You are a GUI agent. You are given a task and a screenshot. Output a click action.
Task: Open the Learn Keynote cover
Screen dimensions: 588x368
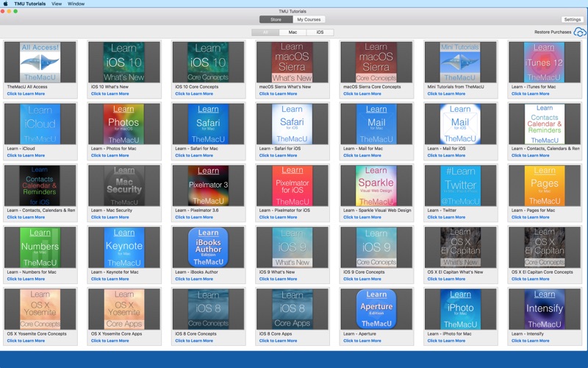124,247
